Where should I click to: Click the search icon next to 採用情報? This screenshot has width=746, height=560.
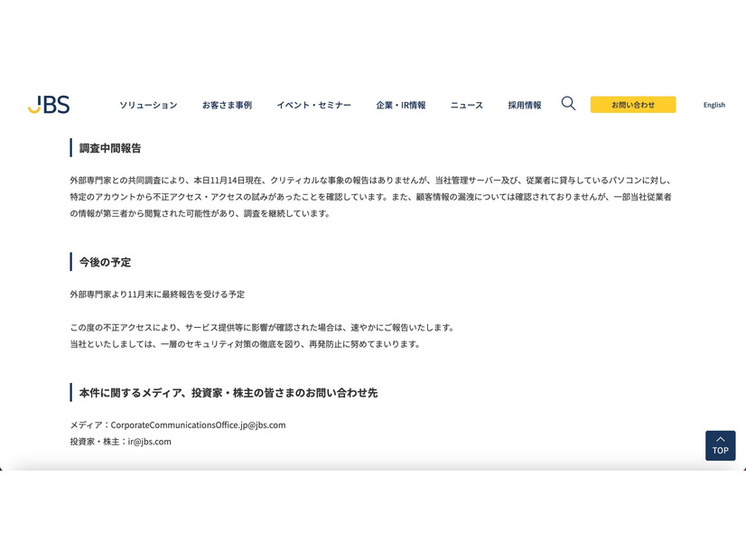[568, 104]
